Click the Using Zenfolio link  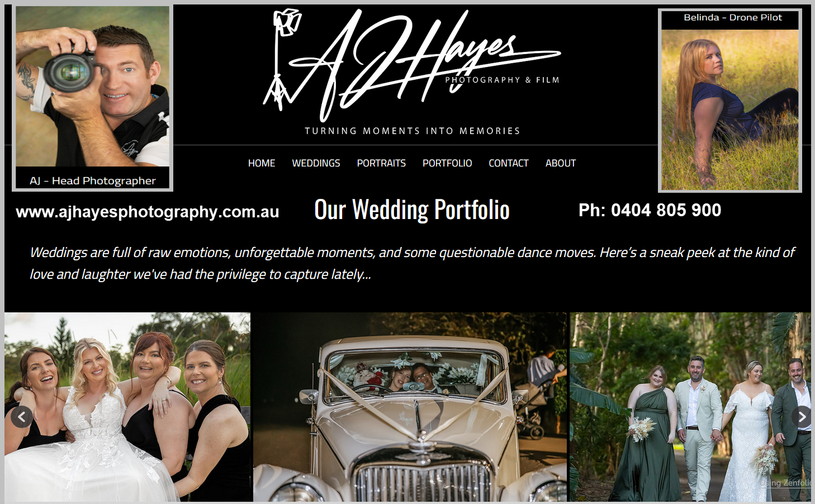tap(785, 483)
